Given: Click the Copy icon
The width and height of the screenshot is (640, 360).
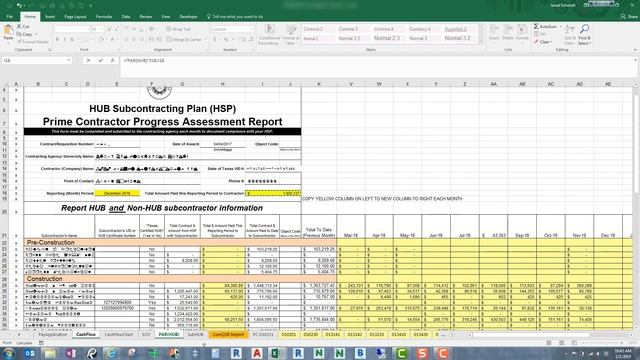Looking at the screenshot, I should (x=19, y=34).
